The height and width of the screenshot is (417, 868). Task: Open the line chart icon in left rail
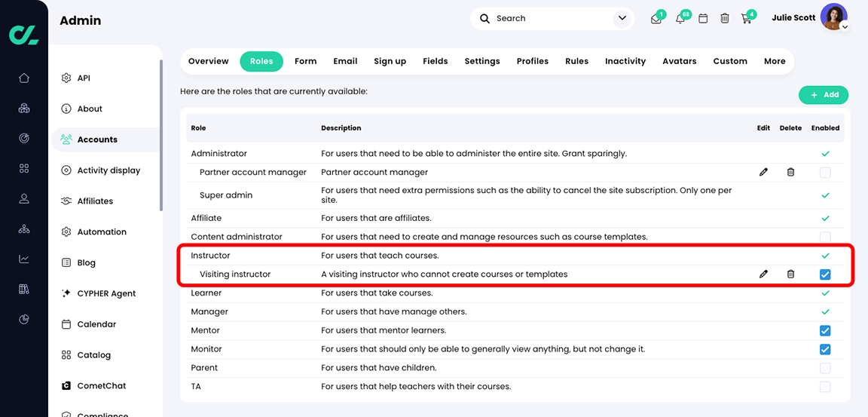(24, 259)
